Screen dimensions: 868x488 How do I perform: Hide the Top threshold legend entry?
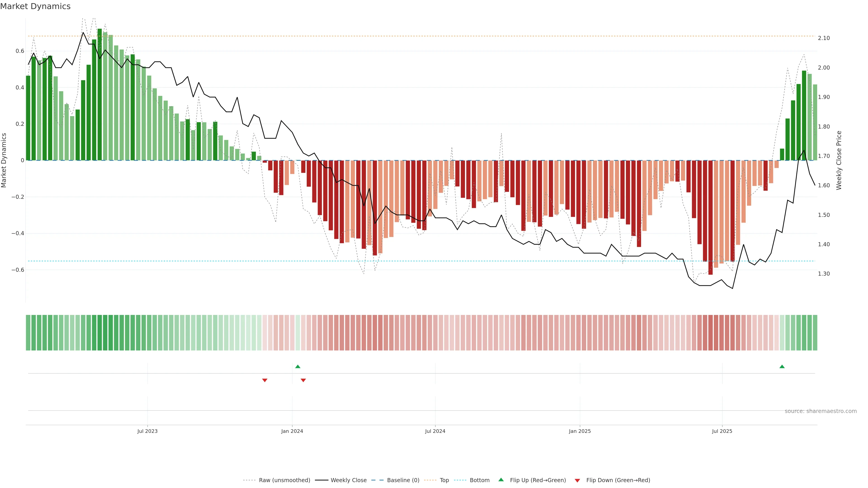[444, 480]
